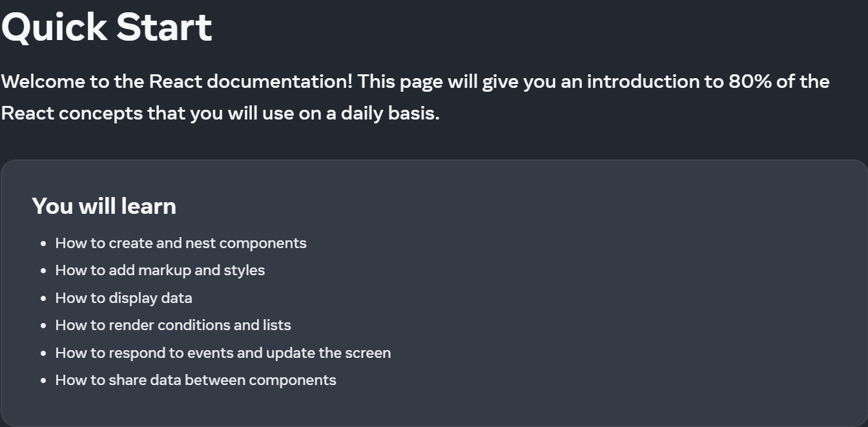Viewport: 868px width, 427px height.
Task: Click 'How to render conditions and lists'
Action: (173, 325)
